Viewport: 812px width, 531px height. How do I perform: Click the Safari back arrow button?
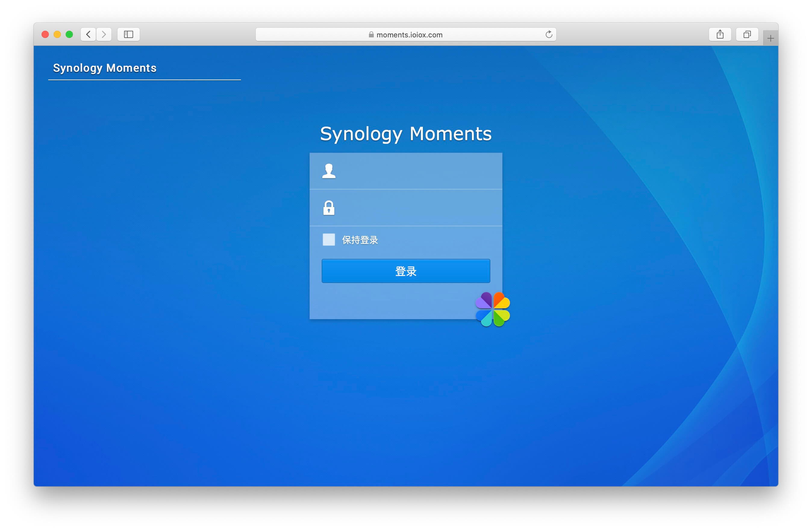click(88, 34)
